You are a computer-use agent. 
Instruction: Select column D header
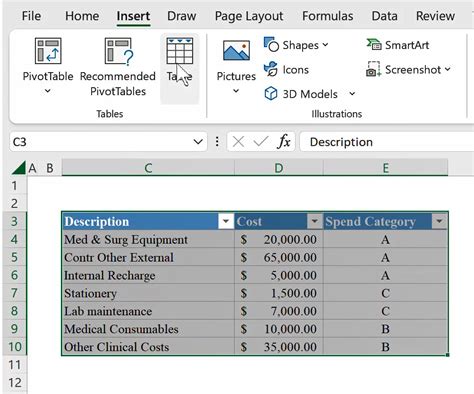click(279, 168)
